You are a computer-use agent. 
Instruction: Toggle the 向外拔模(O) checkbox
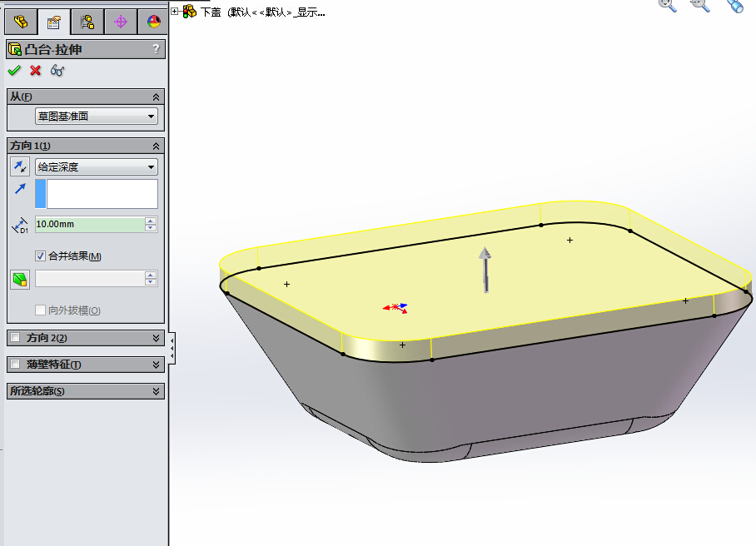[41, 310]
